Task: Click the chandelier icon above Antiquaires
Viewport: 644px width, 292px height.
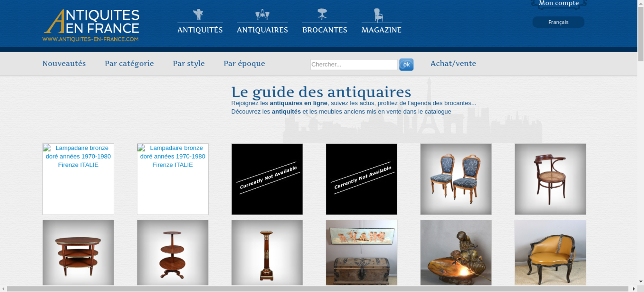Action: pyautogui.click(x=262, y=14)
